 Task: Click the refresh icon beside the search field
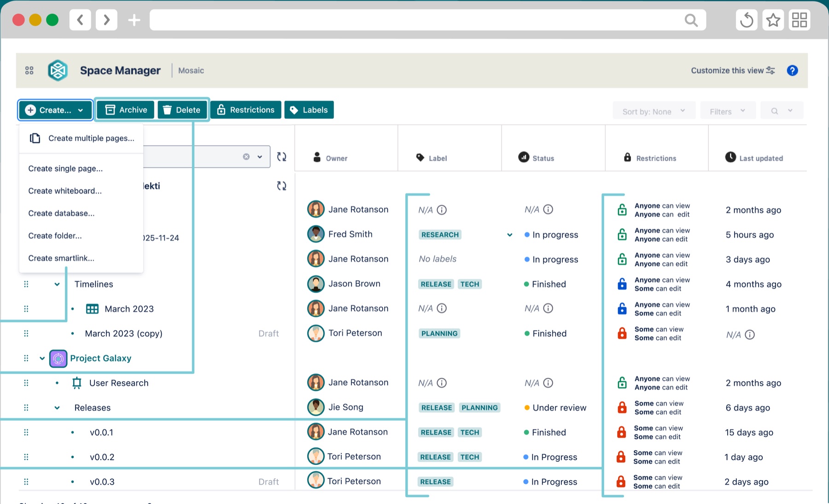281,157
